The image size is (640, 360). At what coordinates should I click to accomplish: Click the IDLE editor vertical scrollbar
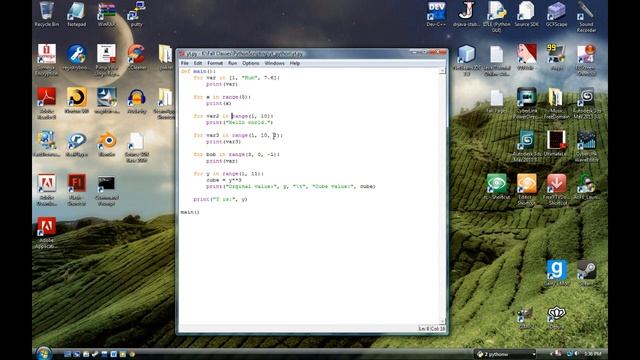pos(442,196)
